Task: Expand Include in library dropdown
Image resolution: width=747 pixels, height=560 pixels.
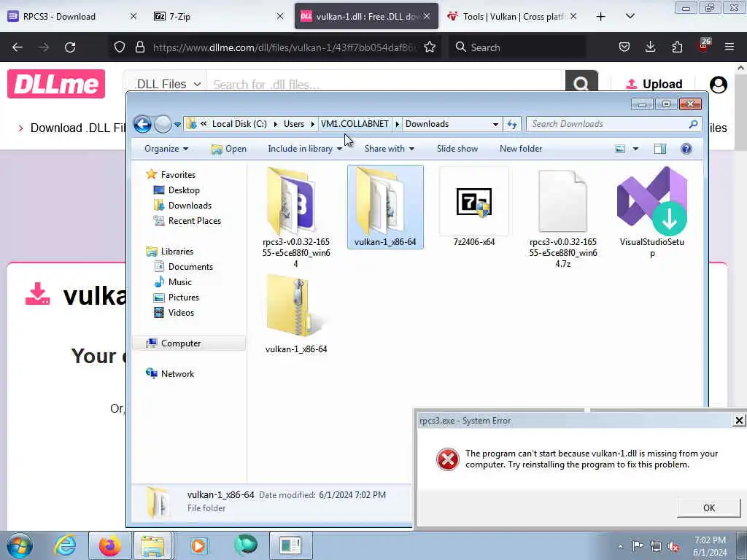Action: coord(305,149)
